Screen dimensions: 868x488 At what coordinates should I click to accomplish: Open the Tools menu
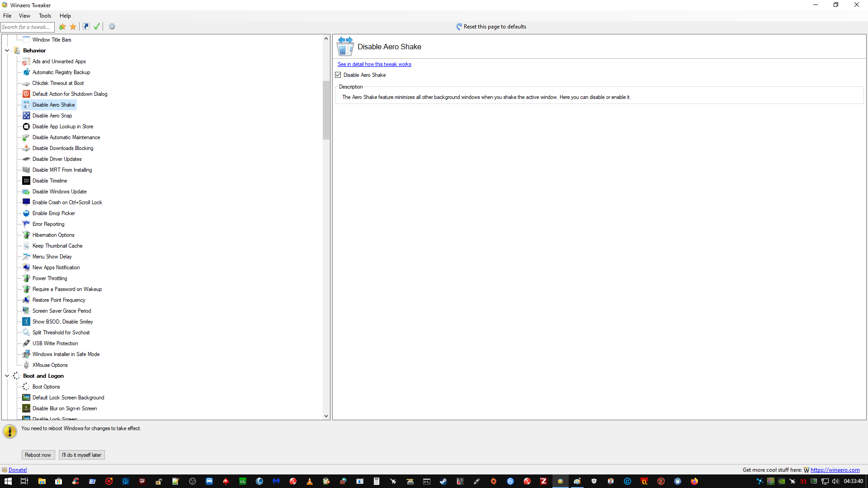point(45,16)
